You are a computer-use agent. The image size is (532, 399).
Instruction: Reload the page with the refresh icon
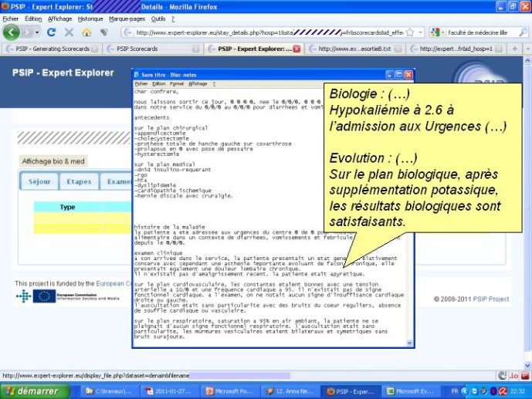[52, 32]
